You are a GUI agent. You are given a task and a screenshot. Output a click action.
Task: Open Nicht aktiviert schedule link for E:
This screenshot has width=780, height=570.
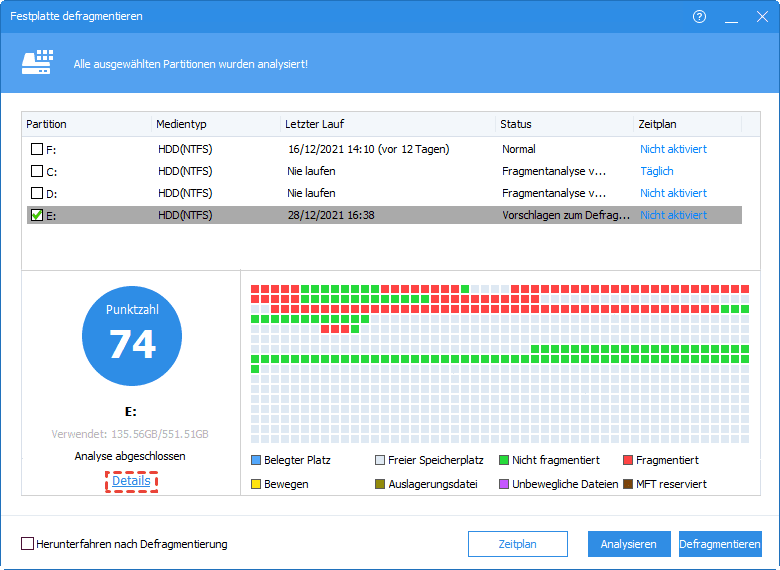pyautogui.click(x=673, y=215)
